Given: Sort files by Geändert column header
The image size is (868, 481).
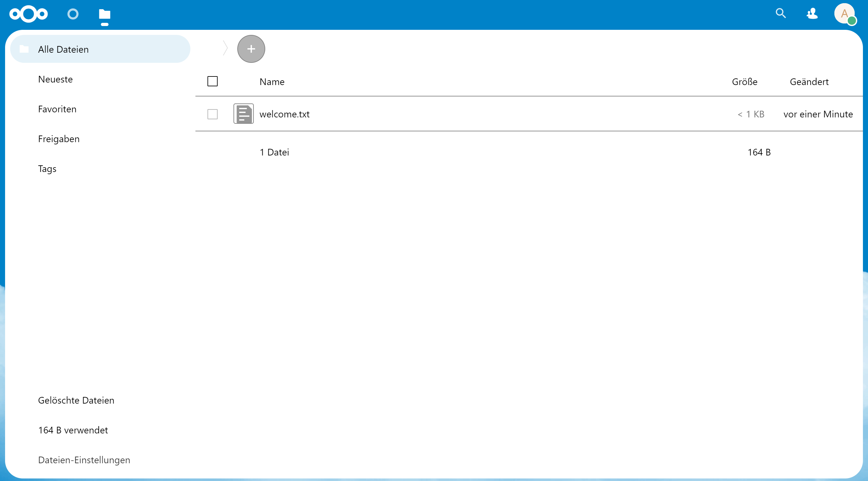Looking at the screenshot, I should tap(809, 82).
